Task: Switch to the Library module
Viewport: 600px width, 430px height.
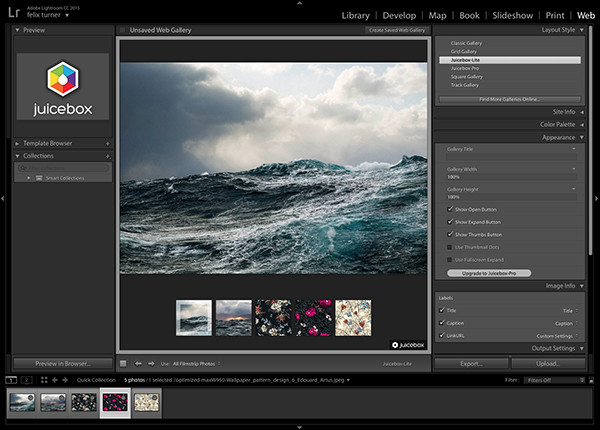Action: pos(355,16)
